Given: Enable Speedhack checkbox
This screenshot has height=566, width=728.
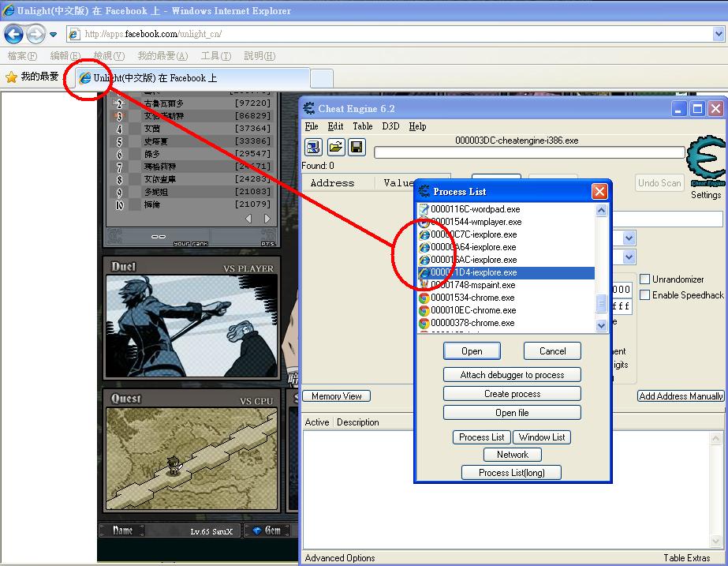Looking at the screenshot, I should point(644,295).
